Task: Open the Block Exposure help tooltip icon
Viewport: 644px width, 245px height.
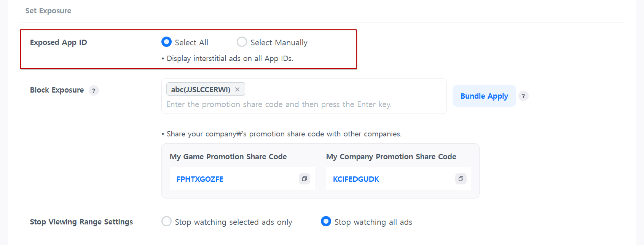Action: tap(94, 91)
